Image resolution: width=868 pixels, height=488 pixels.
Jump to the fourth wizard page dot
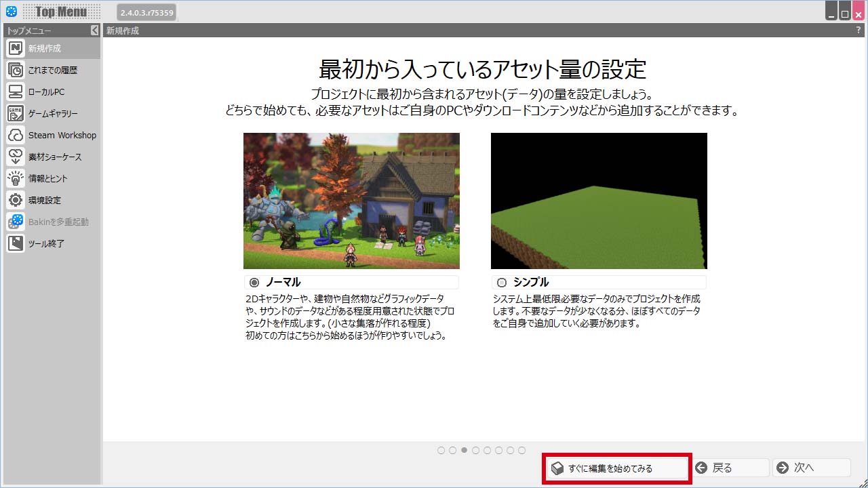click(475, 450)
